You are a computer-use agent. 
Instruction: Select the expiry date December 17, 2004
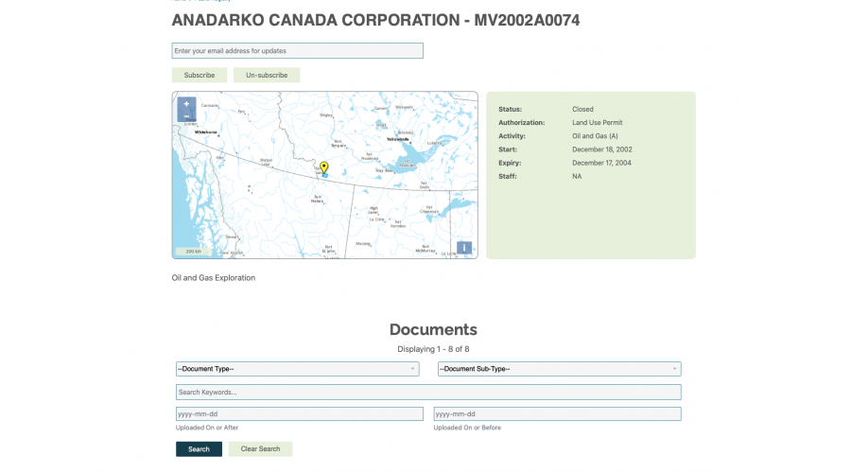tap(601, 163)
